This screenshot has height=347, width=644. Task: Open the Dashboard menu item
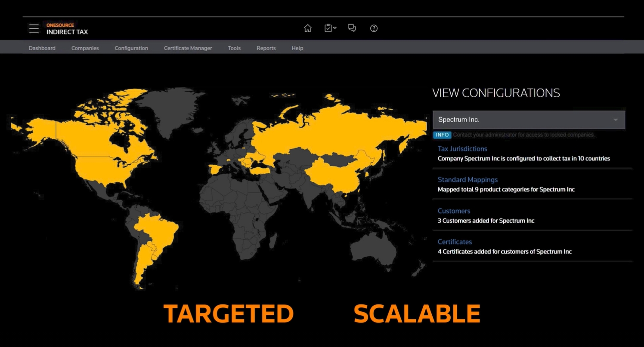point(42,48)
